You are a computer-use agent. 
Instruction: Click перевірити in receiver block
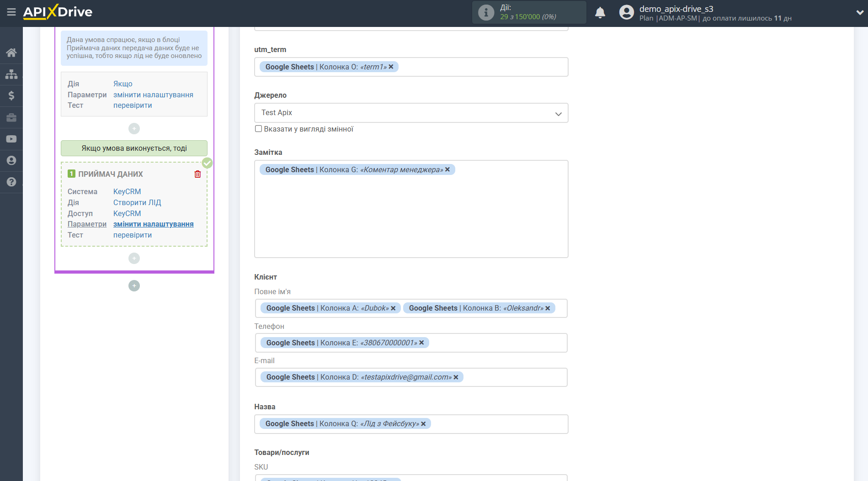click(x=133, y=235)
